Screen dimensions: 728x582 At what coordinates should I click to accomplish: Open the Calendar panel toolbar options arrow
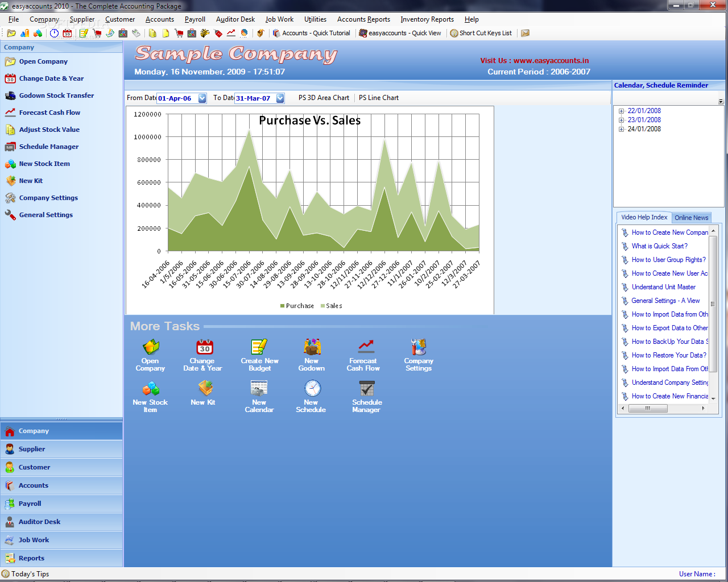tap(721, 101)
